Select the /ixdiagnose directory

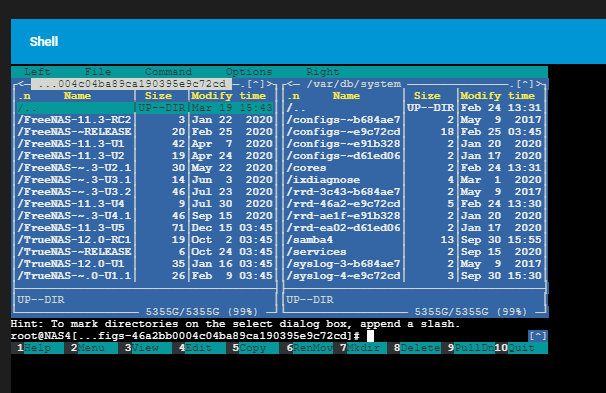(x=414, y=180)
